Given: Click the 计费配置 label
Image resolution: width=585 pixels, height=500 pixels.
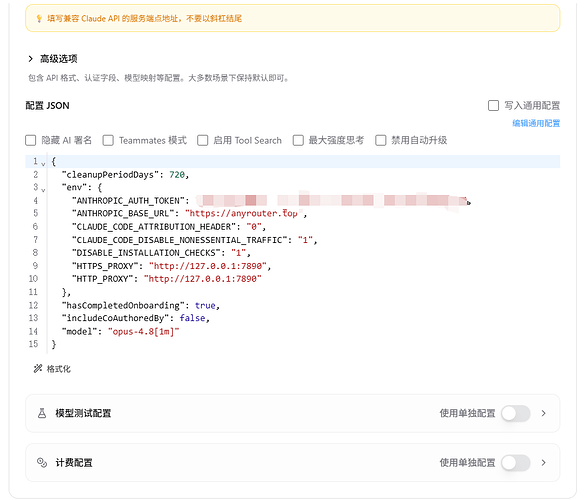Looking at the screenshot, I should (74, 463).
